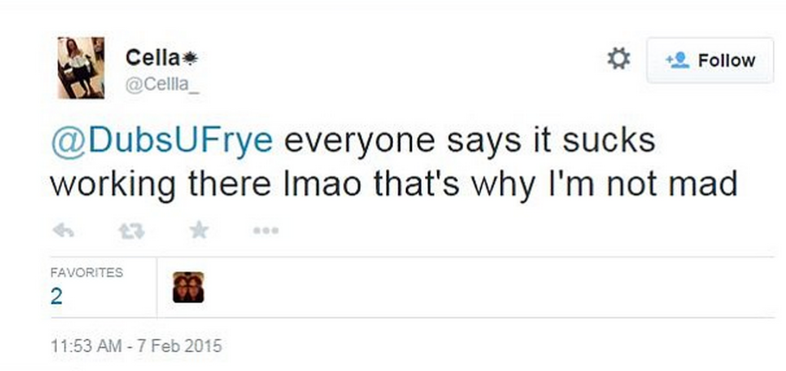
Task: Open the mentioned @DubsUFrye profile
Action: (161, 141)
